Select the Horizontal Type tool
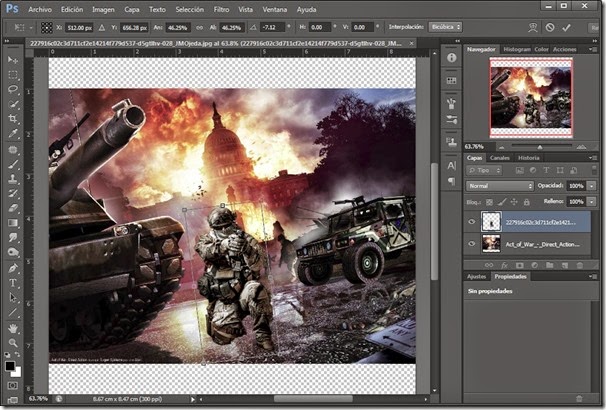 coord(13,282)
